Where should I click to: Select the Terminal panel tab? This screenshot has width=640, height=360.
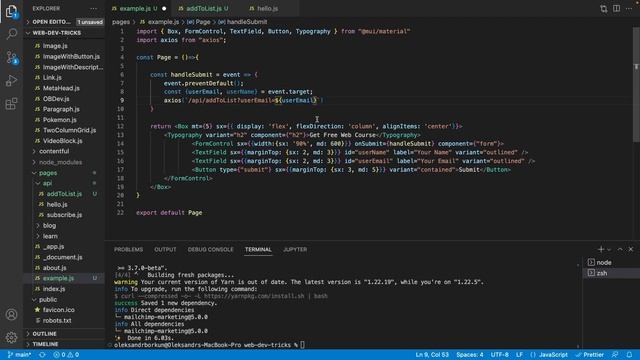coord(258,249)
